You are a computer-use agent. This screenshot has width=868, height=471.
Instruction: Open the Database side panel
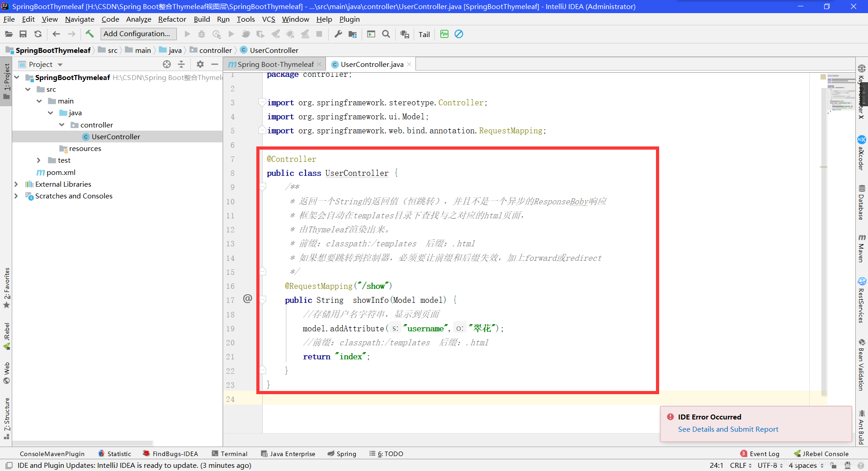click(862, 203)
